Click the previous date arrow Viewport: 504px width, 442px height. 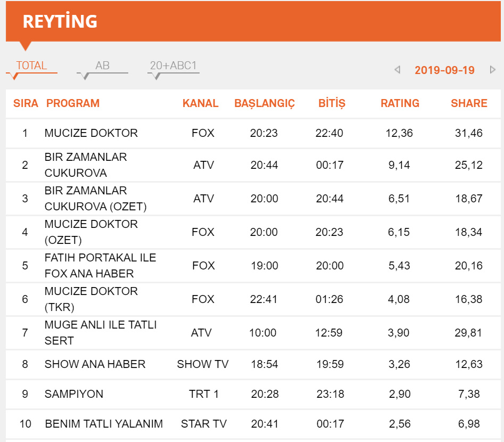(x=397, y=70)
